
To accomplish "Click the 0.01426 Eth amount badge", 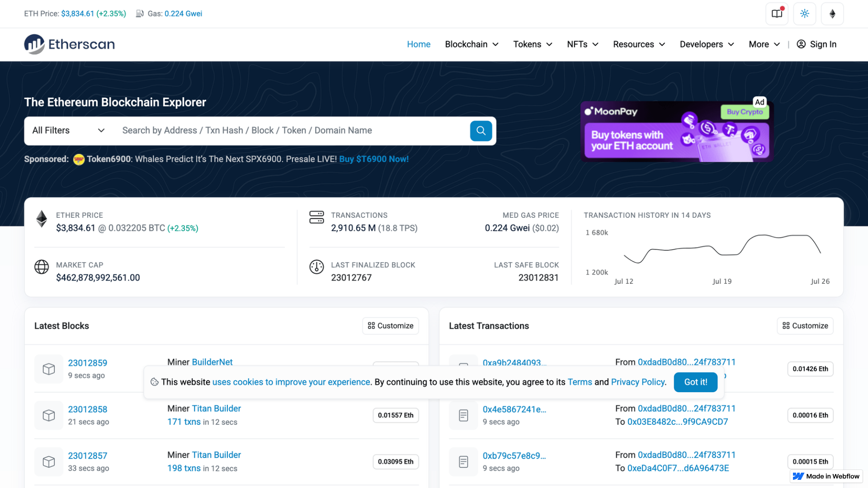I will pos(810,369).
